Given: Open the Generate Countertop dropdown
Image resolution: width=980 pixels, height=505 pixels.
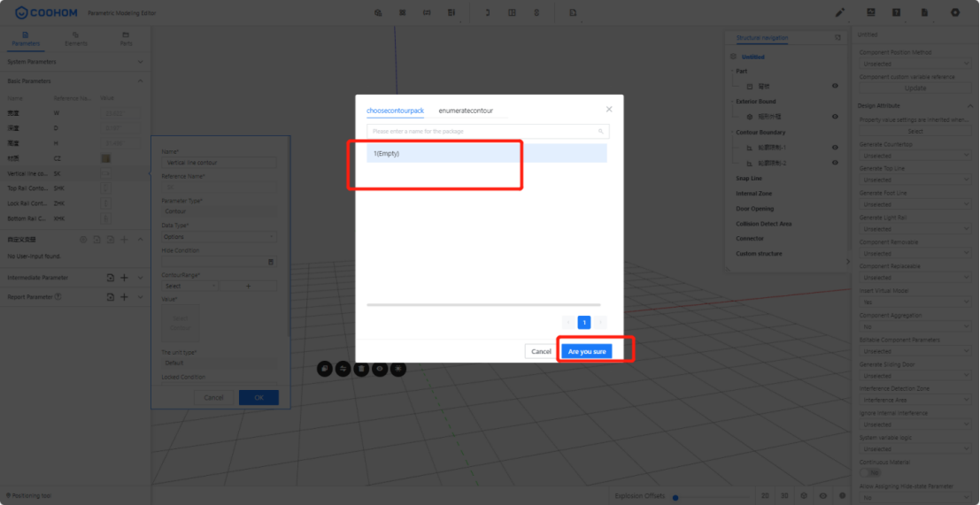Looking at the screenshot, I should click(916, 156).
